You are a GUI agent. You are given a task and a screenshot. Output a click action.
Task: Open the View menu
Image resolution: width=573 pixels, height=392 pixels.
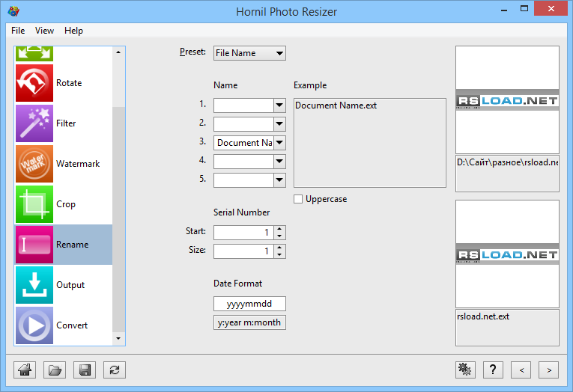[x=44, y=31]
